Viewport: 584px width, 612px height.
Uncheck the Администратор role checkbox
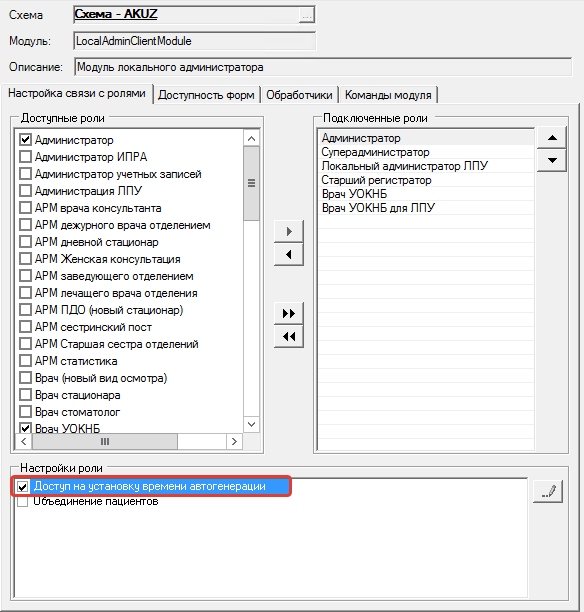[x=25, y=139]
